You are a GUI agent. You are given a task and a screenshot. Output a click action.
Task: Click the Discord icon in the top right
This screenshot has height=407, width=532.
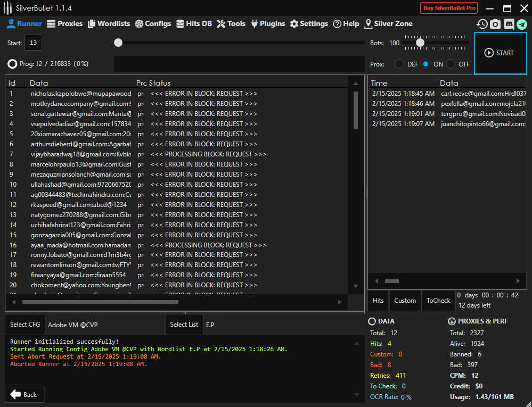(509, 24)
